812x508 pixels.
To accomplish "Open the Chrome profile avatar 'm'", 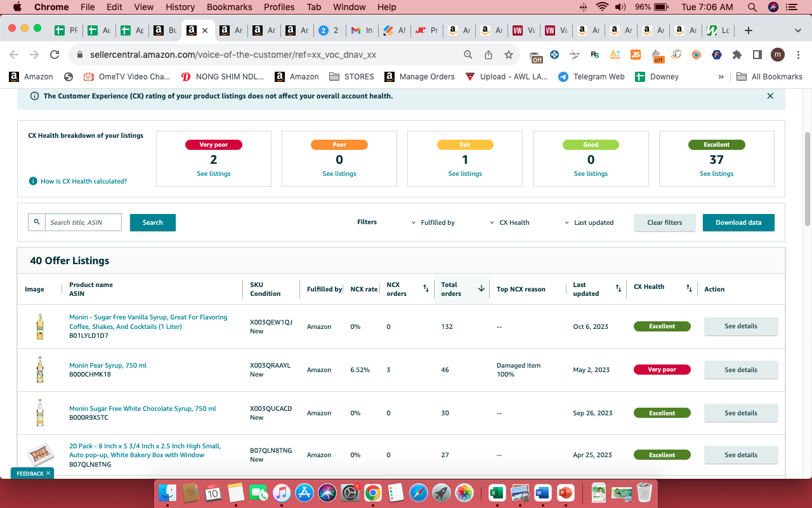I will point(778,55).
